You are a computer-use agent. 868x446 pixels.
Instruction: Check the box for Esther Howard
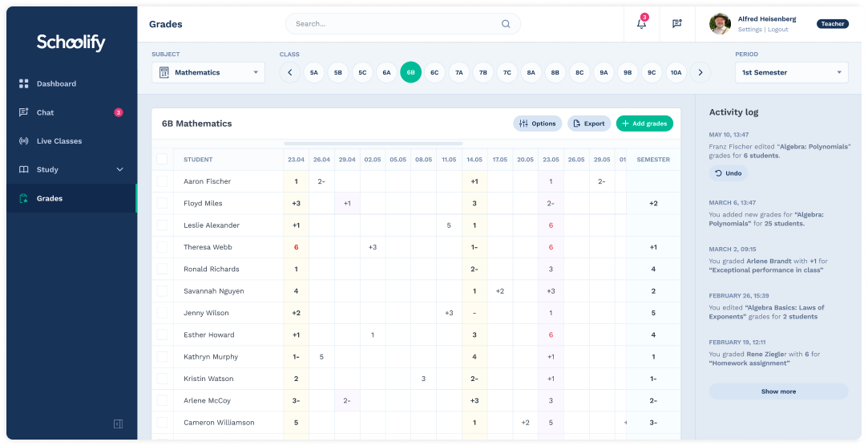pyautogui.click(x=162, y=334)
